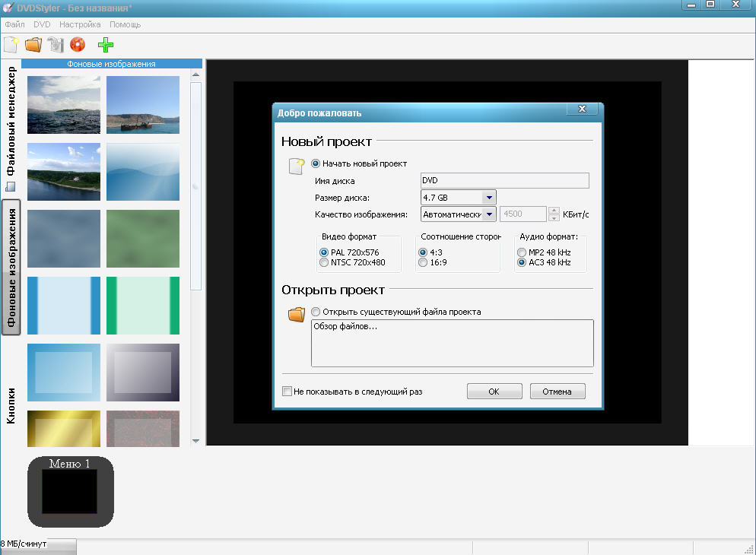Check 'Не показывать в следующий раз'
This screenshot has width=756, height=555.
(287, 392)
